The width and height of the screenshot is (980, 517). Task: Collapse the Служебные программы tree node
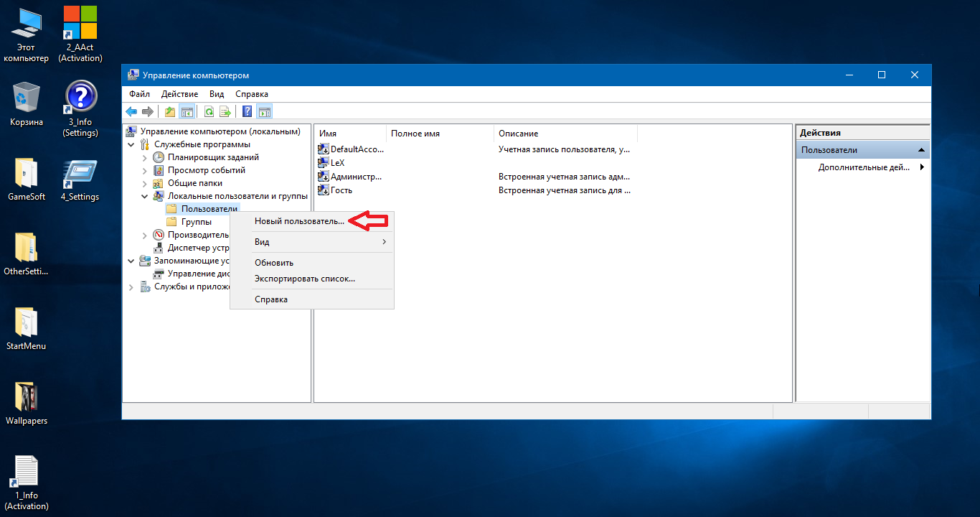pyautogui.click(x=131, y=144)
